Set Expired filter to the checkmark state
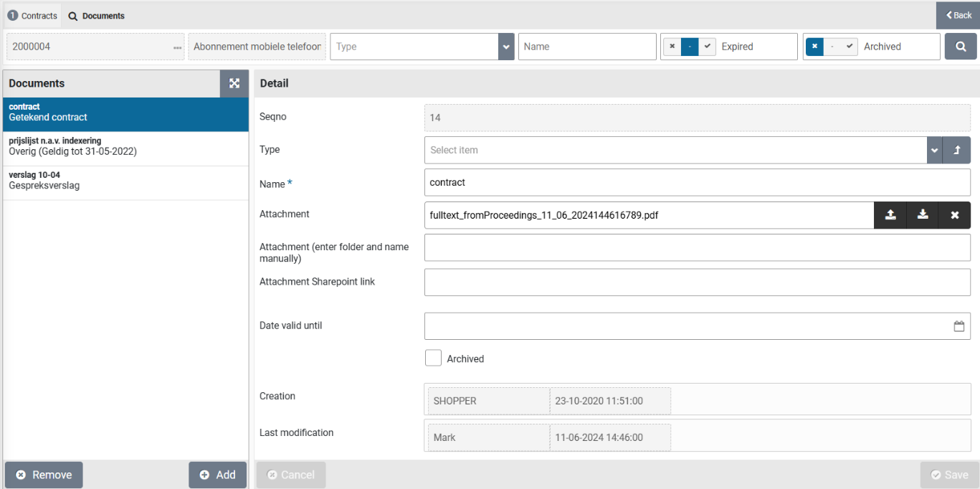980x489 pixels. [x=707, y=47]
